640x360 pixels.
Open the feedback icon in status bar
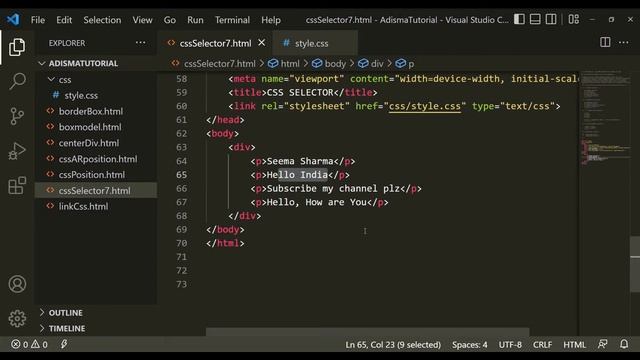click(602, 344)
